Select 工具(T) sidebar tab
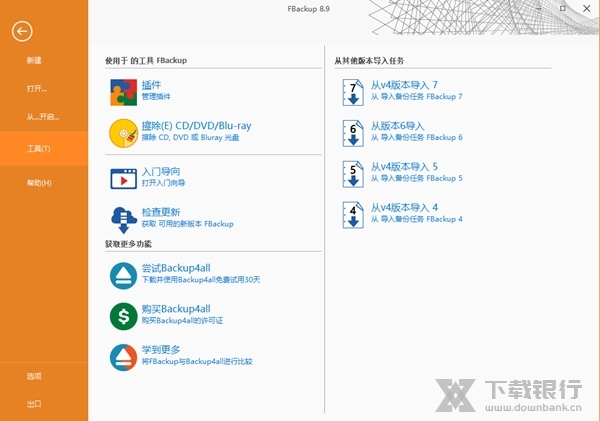The width and height of the screenshot is (600, 421). (x=44, y=148)
